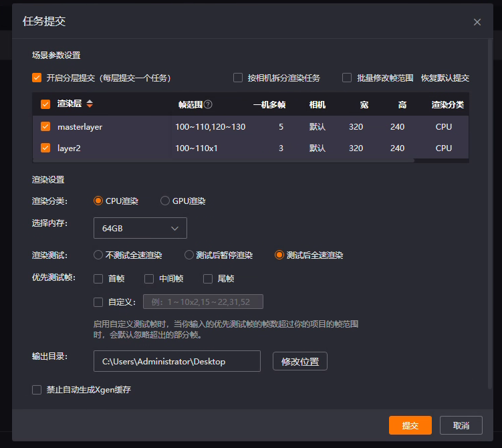Screen dimensions: 502x448
Task: Toggle 开启分层提交 checkbox
Action: coord(37,78)
